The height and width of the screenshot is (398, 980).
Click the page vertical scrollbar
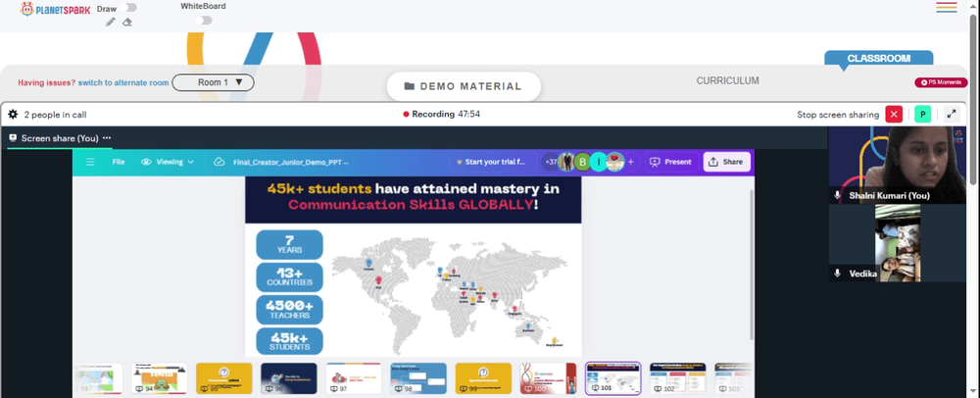point(975,100)
